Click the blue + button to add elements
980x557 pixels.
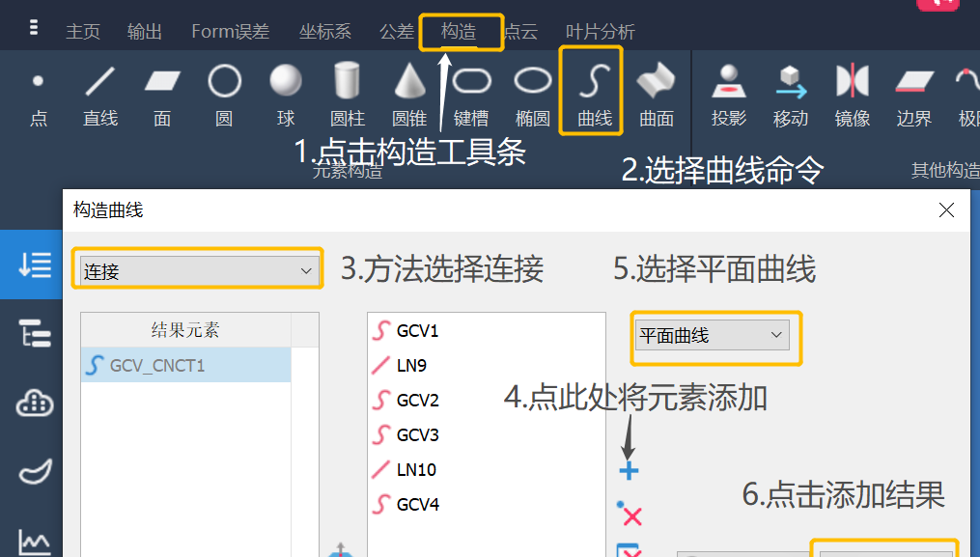coord(629,468)
